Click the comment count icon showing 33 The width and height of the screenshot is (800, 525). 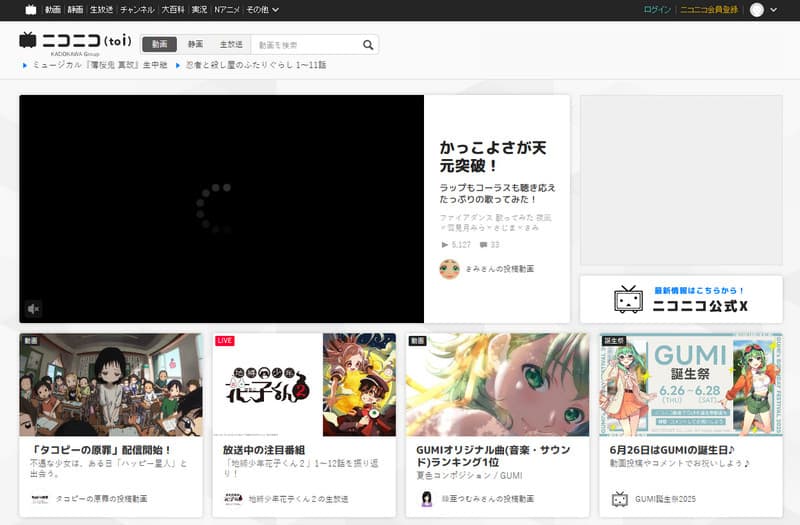[x=483, y=245]
